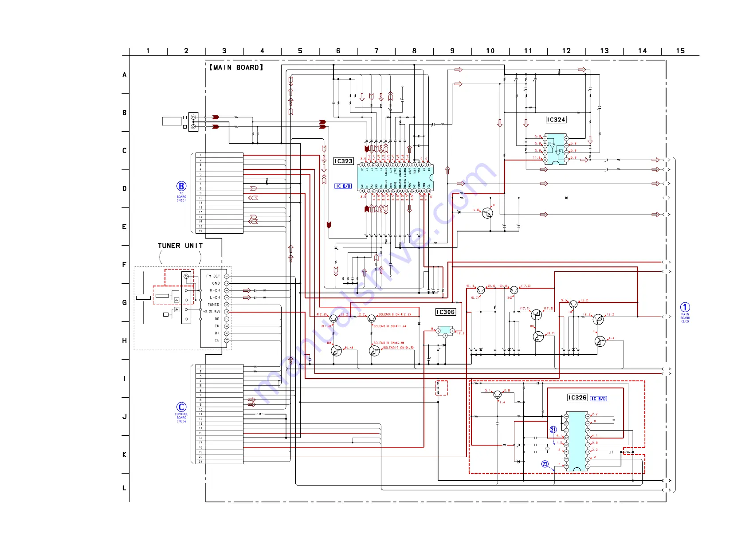Click circled C control board connector marker
The width and height of the screenshot is (745, 560).
[181, 407]
